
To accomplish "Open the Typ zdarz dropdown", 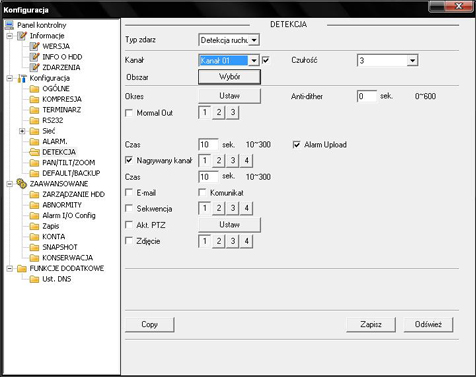I will click(254, 40).
